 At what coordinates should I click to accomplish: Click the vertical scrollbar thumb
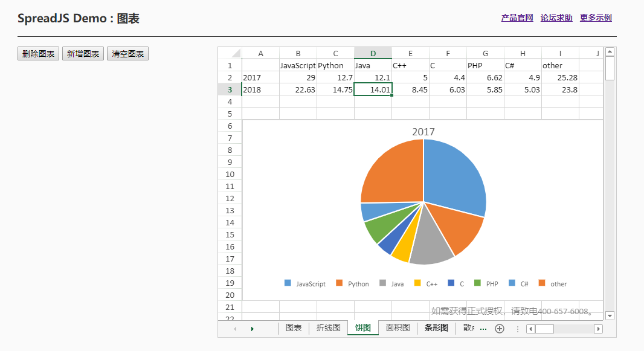[x=610, y=68]
